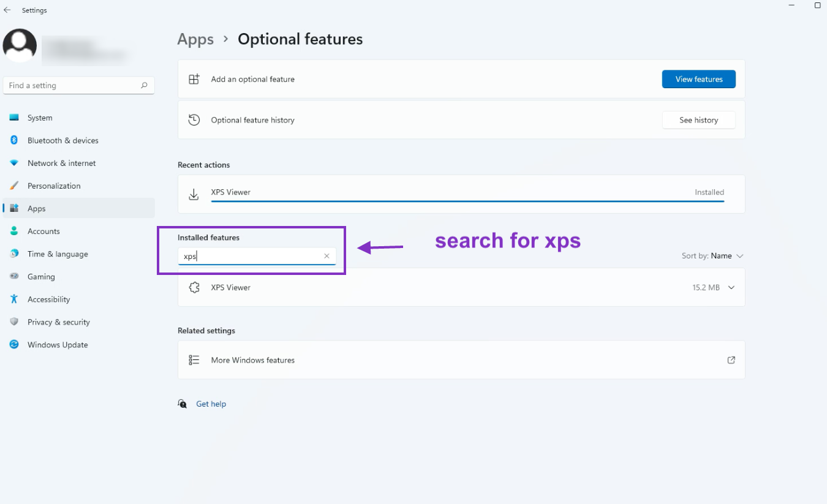Screen dimensions: 827x504
Task: Click the Find a setting search box
Action: (79, 85)
